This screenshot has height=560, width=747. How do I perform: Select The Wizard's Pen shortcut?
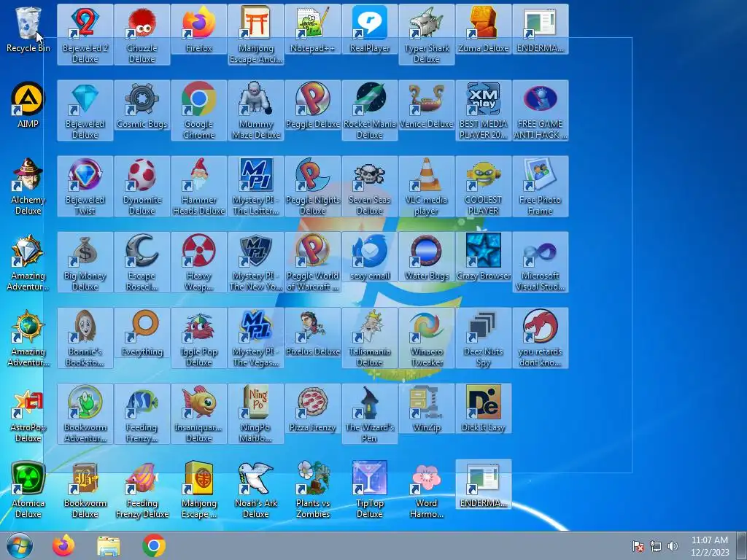click(x=370, y=414)
